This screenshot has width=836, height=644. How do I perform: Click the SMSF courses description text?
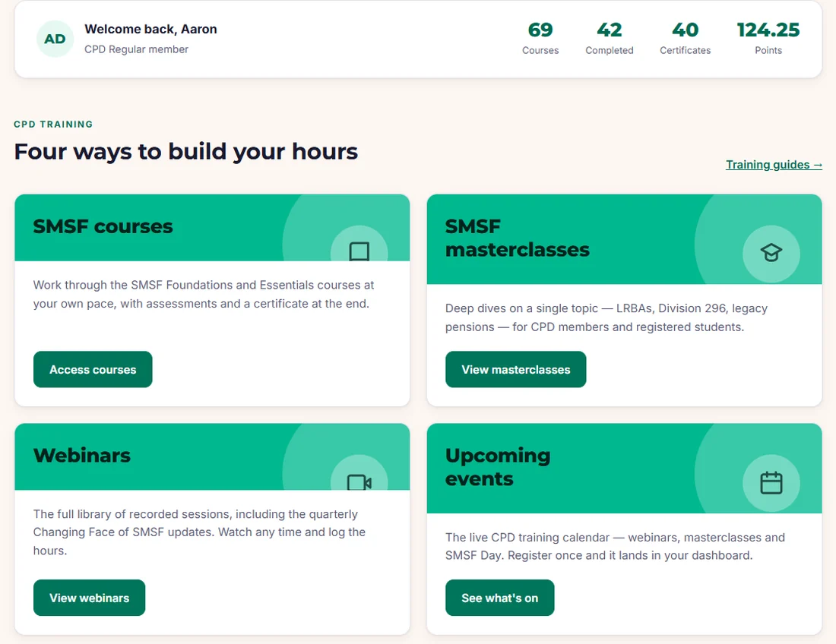coord(204,294)
